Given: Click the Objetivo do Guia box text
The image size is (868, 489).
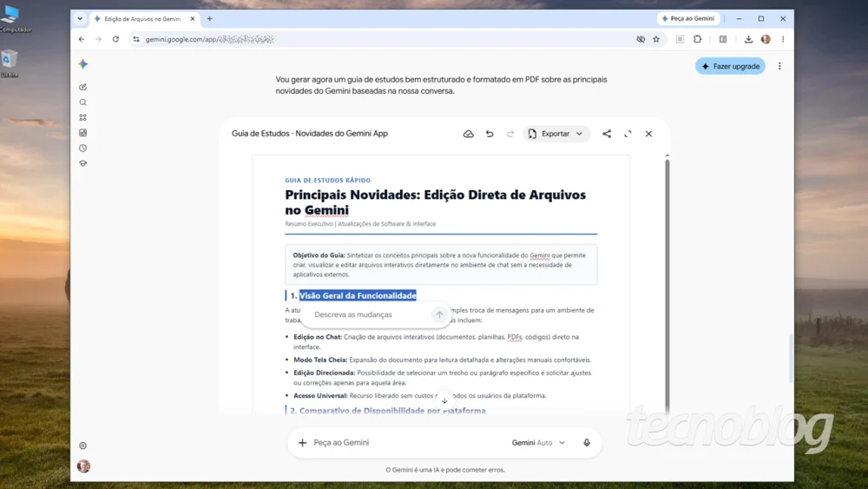Looking at the screenshot, I should [x=439, y=265].
